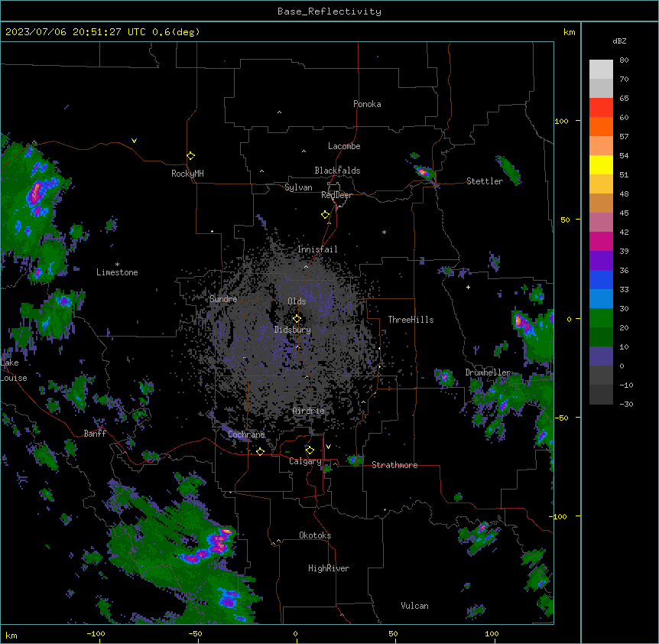Viewport: 659px width, 644px height.
Task: Click the Limestone label
Action: pyautogui.click(x=117, y=272)
